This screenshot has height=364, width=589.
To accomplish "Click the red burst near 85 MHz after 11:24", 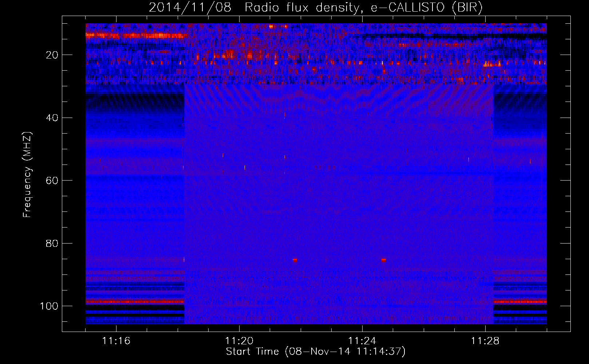I will (384, 260).
